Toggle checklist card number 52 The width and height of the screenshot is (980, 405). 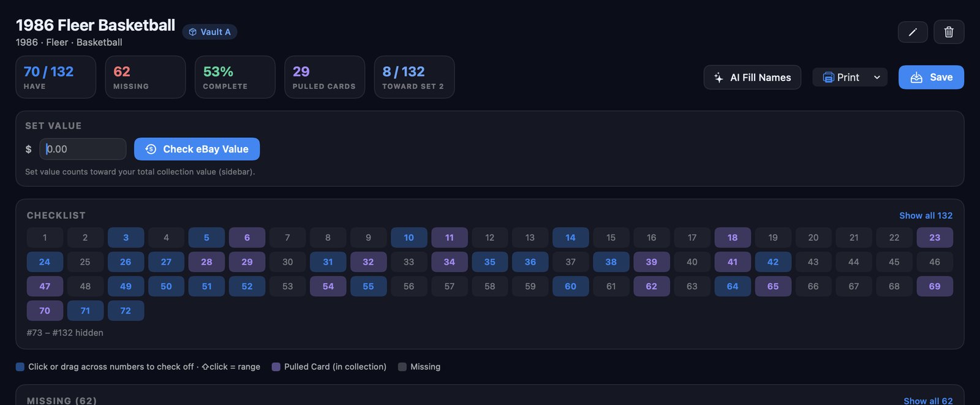click(247, 286)
